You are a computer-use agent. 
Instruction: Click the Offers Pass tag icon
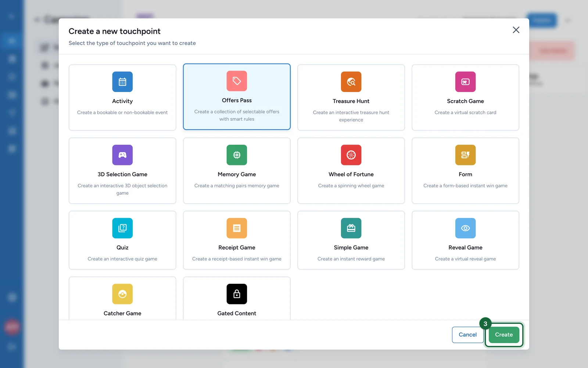point(237,81)
